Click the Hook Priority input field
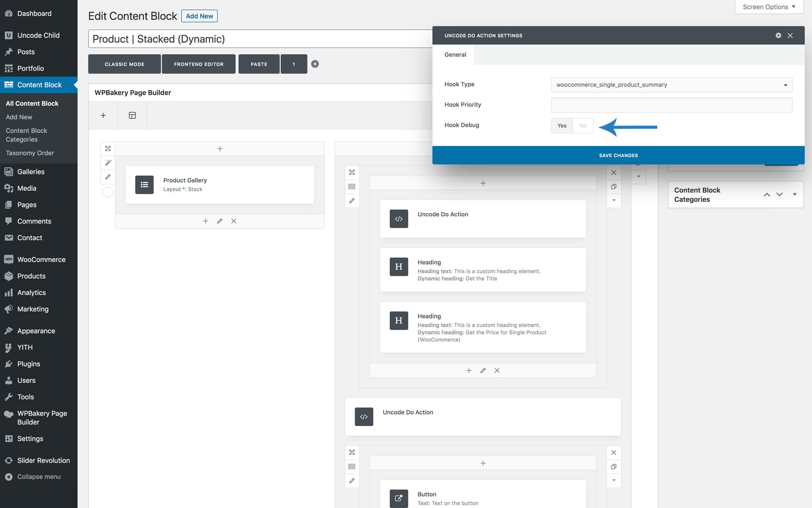This screenshot has height=508, width=812. (x=671, y=105)
